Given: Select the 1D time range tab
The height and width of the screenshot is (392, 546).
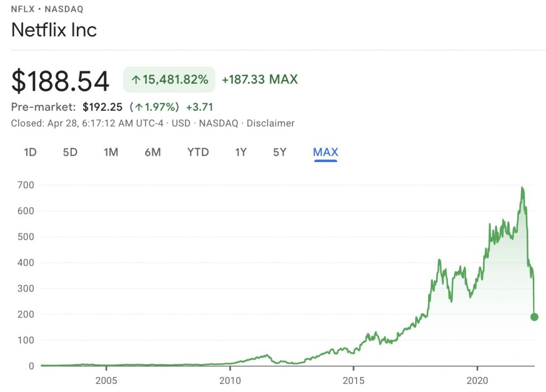Looking at the screenshot, I should (x=30, y=152).
